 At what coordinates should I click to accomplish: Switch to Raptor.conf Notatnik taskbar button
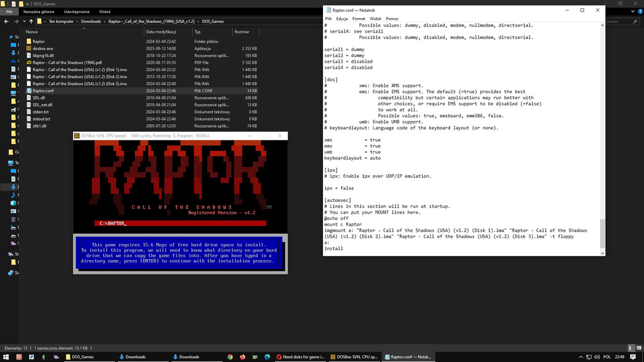(x=408, y=357)
